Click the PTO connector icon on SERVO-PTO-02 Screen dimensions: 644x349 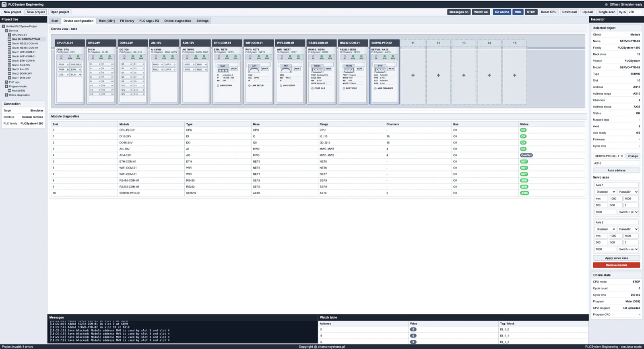(380, 69)
